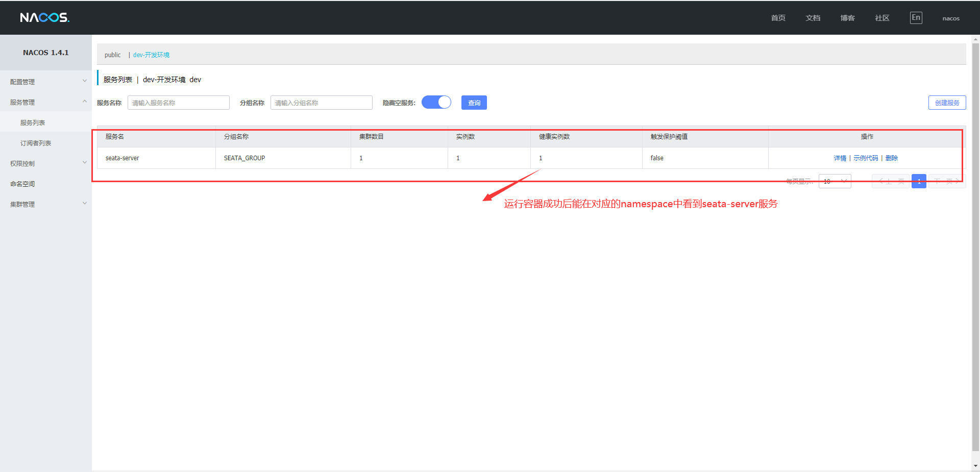
Task: Focus the 分组名称 input field
Action: click(322, 103)
